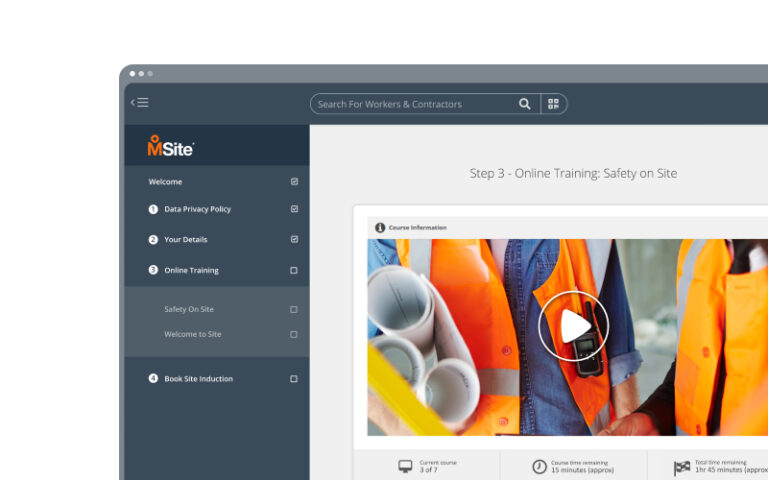The image size is (768, 480).
Task: Play the Safety on Site video
Action: [574, 325]
